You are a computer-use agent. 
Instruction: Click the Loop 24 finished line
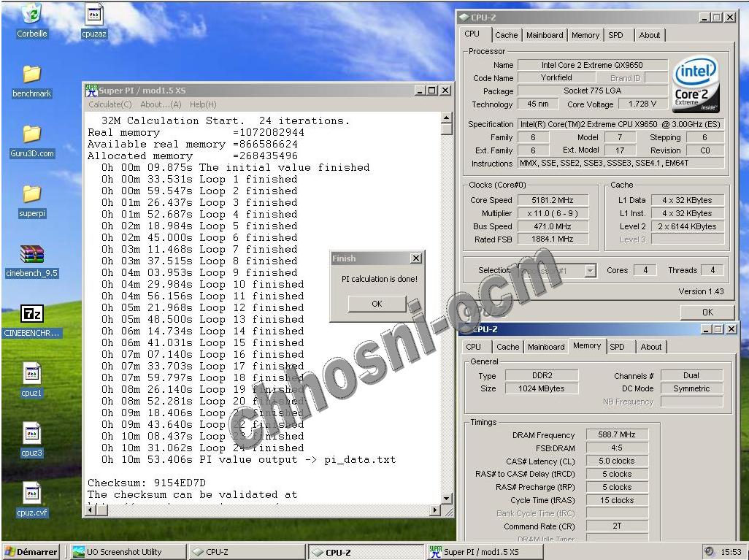tap(202, 448)
